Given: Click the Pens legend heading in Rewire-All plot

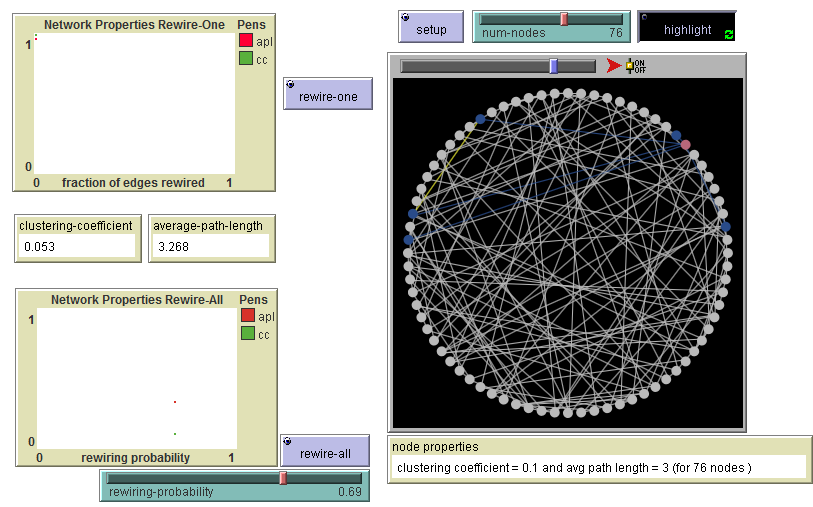Looking at the screenshot, I should 254,300.
